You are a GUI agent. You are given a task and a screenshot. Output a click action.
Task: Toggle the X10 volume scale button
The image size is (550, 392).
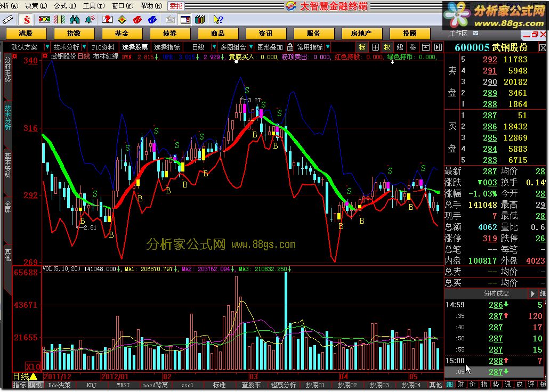tap(34, 366)
